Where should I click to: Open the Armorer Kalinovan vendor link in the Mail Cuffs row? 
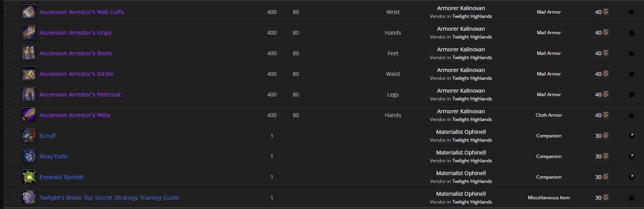461,8
